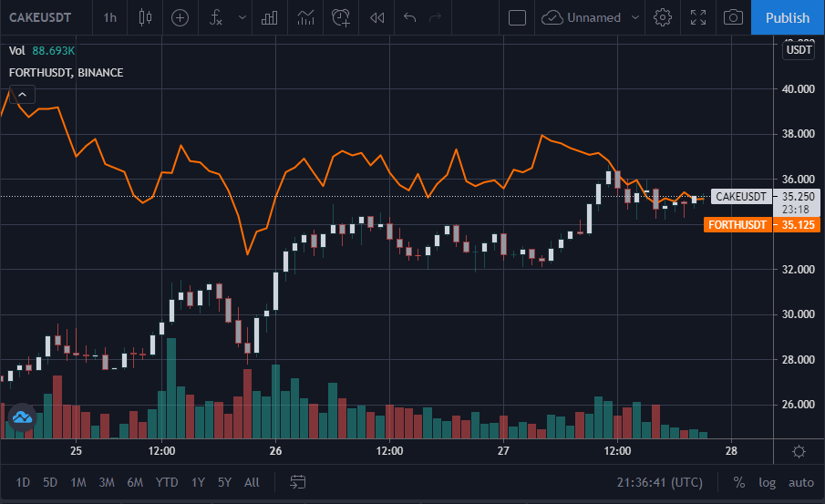Enter fullscreen mode
The image size is (825, 504).
pyautogui.click(x=698, y=18)
